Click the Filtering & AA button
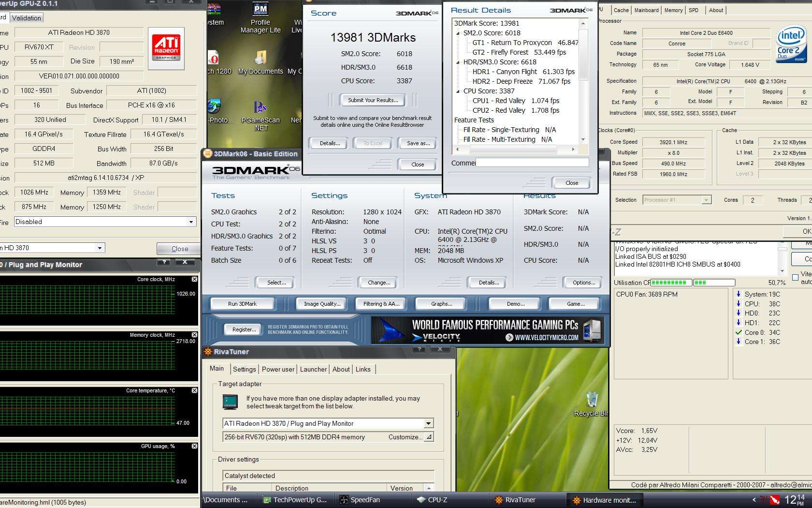Image resolution: width=812 pixels, height=508 pixels. (x=381, y=304)
